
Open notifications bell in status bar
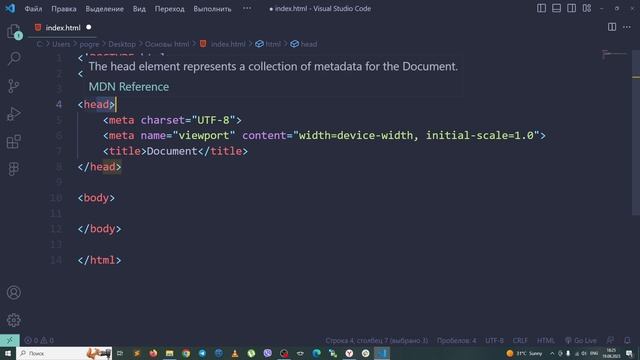coord(627,340)
